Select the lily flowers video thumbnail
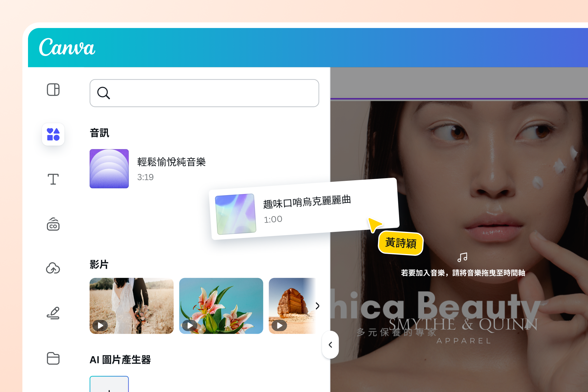Screen dimensions: 588x392 (221, 306)
